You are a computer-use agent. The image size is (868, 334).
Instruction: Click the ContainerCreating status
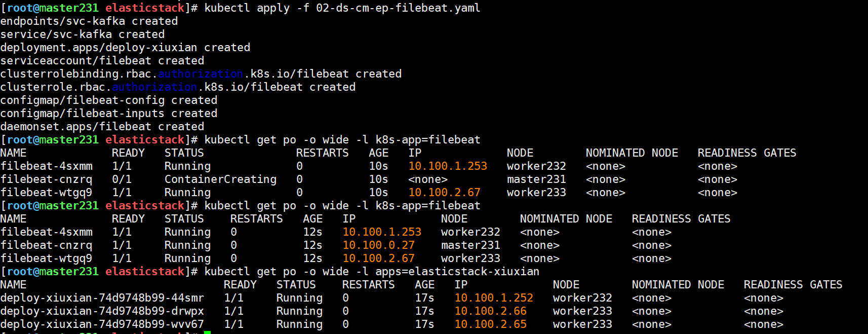click(x=221, y=179)
